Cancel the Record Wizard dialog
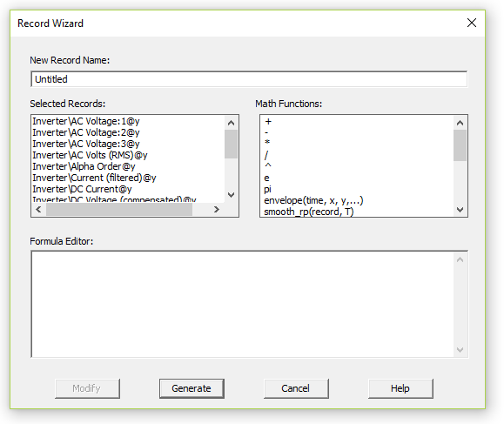This screenshot has width=504, height=424. [x=296, y=388]
